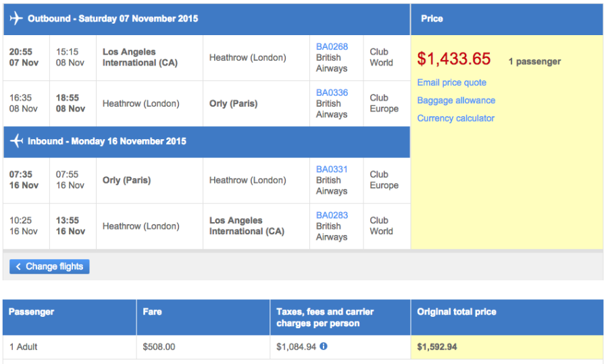This screenshot has width=608, height=364.
Task: Launch the Currency calculator link
Action: click(455, 118)
